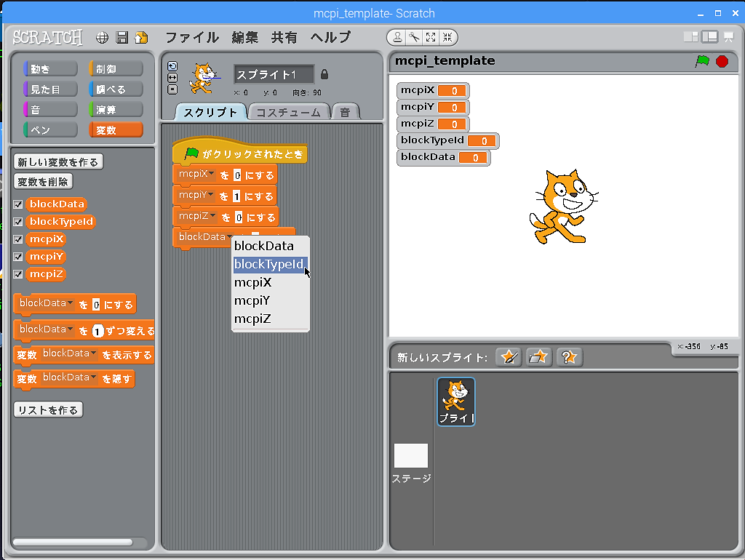This screenshot has width=745, height=560.
Task: Toggle the blockTypeId variable checkbox
Action: (x=18, y=222)
